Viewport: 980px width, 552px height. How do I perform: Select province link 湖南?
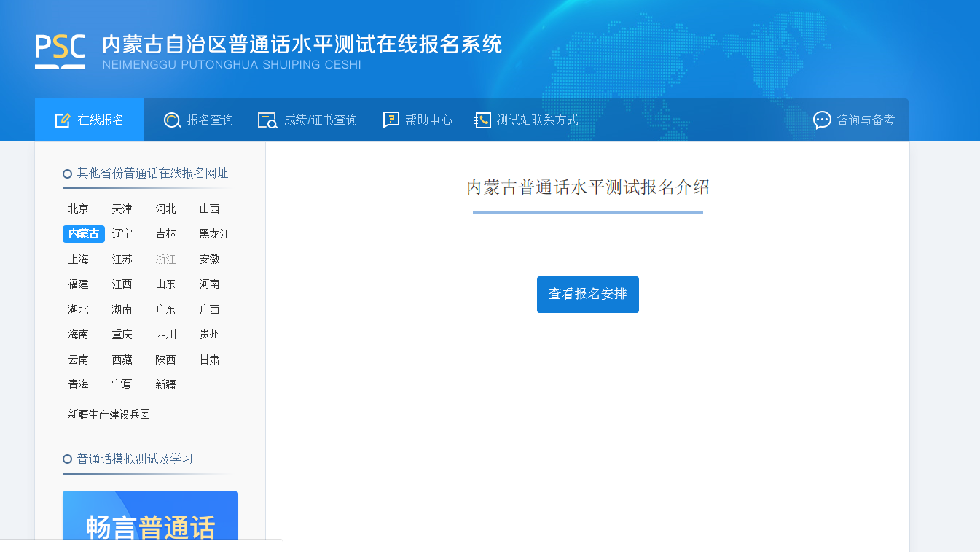tap(122, 310)
